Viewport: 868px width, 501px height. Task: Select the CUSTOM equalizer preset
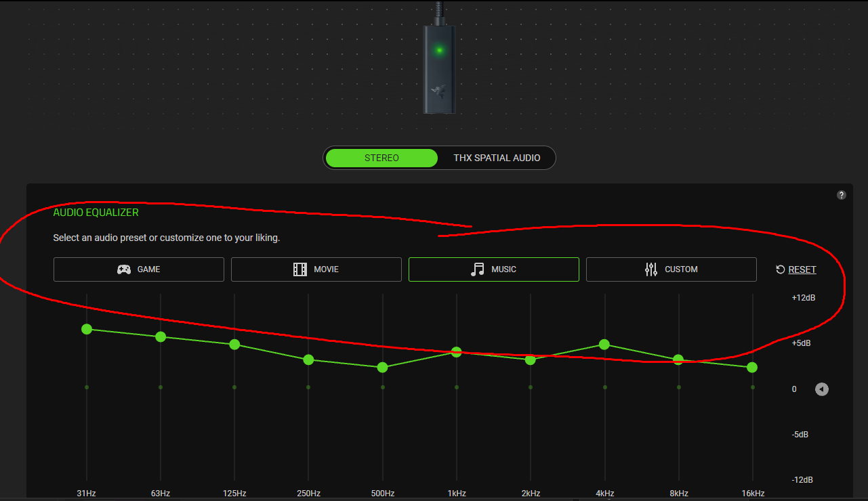(671, 269)
